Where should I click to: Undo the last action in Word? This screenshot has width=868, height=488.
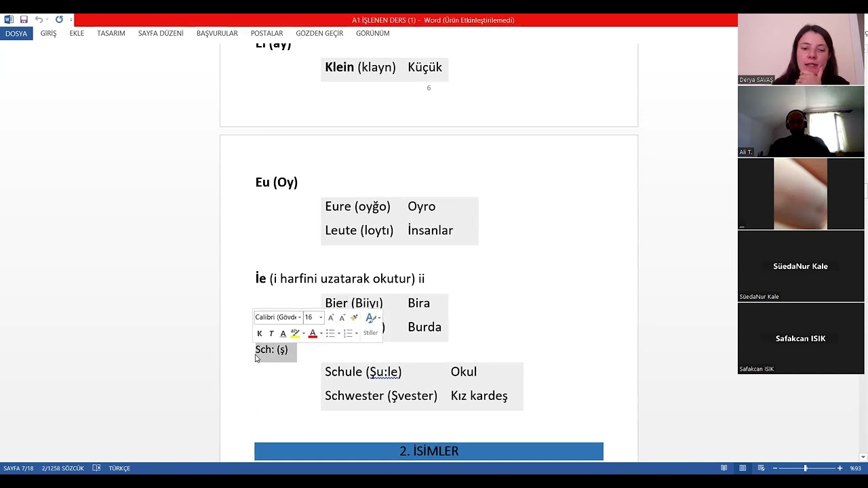coord(39,20)
